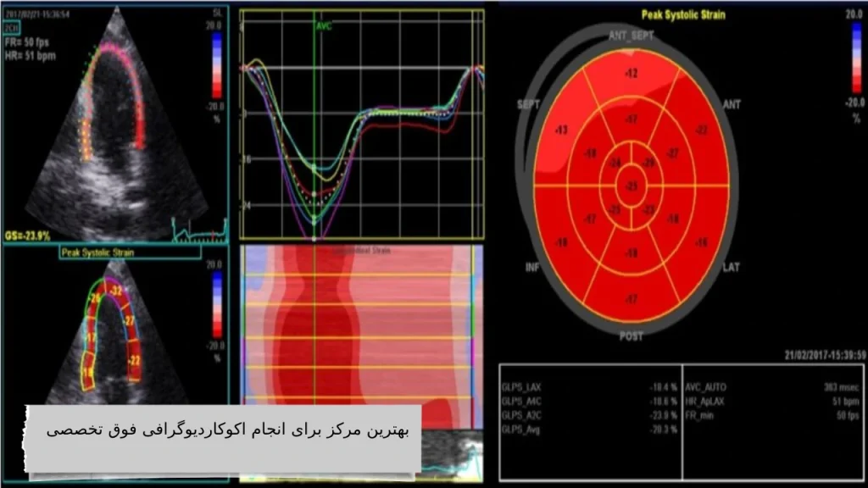Click the 2017/02/21 timestamp on 2CH image
The height and width of the screenshot is (488, 868).
tap(37, 14)
